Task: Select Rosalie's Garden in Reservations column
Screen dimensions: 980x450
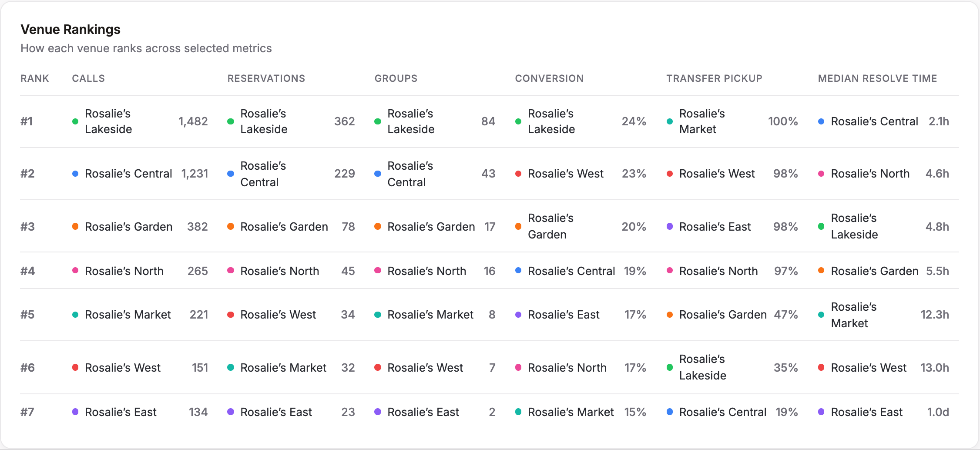Action: click(284, 227)
